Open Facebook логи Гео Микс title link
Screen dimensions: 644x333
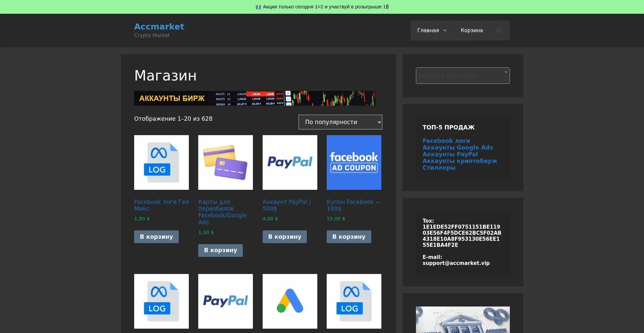coord(161,205)
